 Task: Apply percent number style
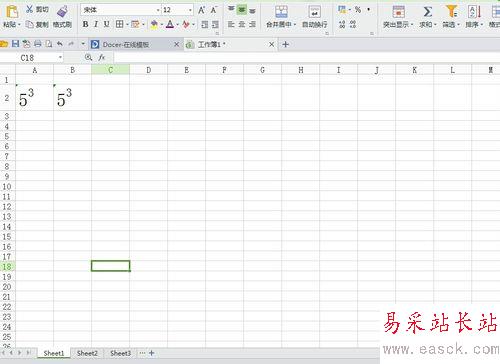click(358, 10)
